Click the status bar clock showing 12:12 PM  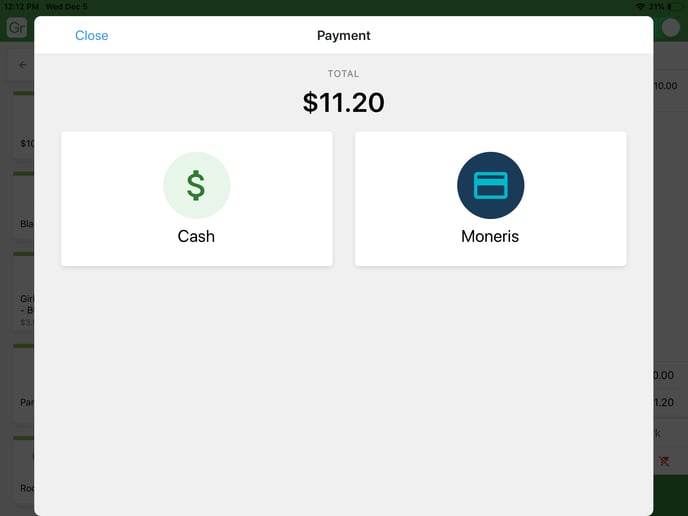21,7
